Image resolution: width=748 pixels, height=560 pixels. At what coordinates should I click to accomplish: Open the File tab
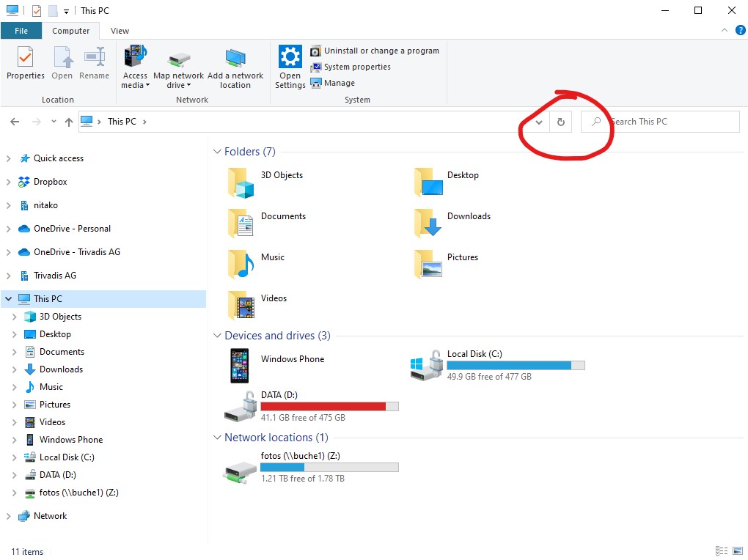pos(21,31)
